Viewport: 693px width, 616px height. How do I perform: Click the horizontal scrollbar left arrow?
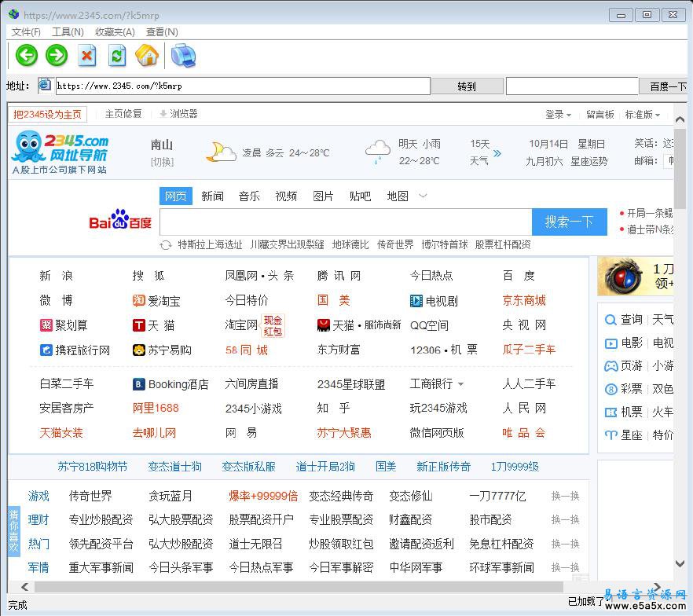pos(25,587)
